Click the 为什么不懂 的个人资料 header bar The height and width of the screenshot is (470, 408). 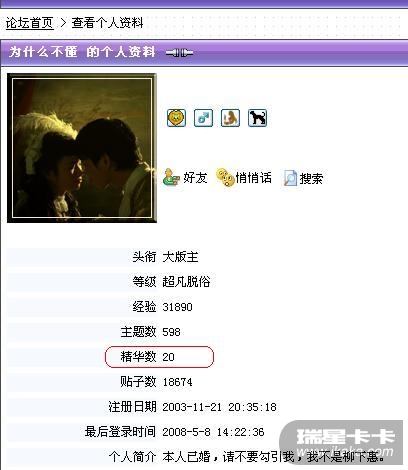click(204, 52)
